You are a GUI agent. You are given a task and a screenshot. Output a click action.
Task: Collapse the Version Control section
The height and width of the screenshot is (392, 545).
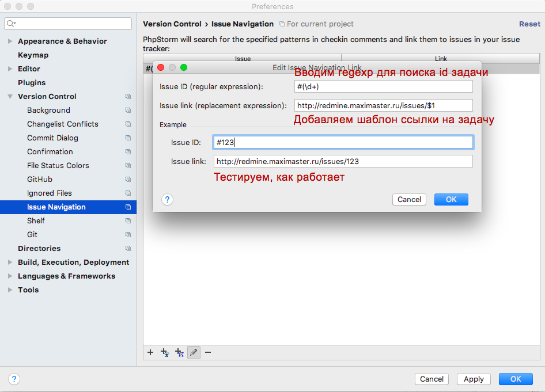click(x=10, y=97)
